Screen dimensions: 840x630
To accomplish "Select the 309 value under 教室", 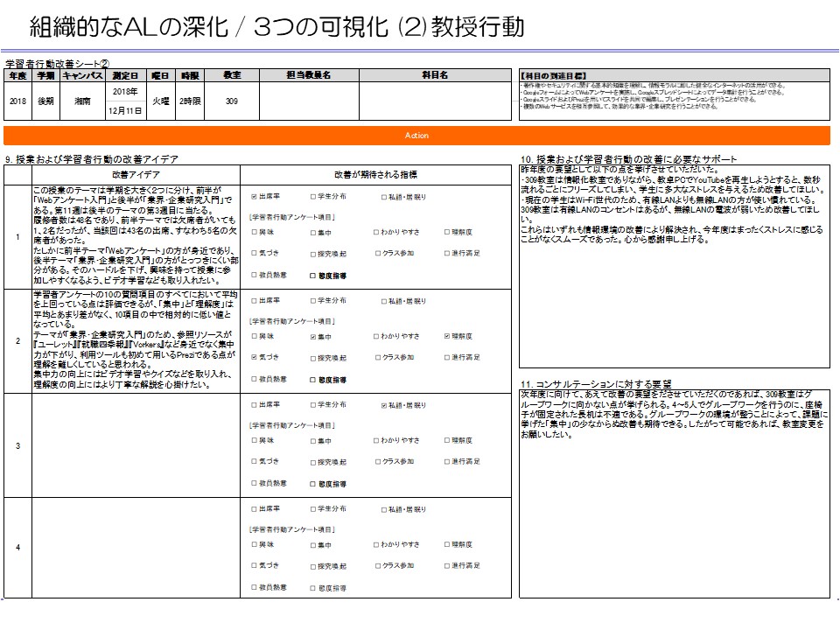I will pos(231,101).
